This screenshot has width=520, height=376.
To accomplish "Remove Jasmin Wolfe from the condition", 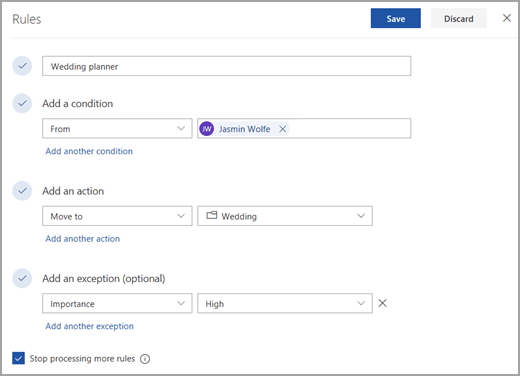I will coord(282,129).
